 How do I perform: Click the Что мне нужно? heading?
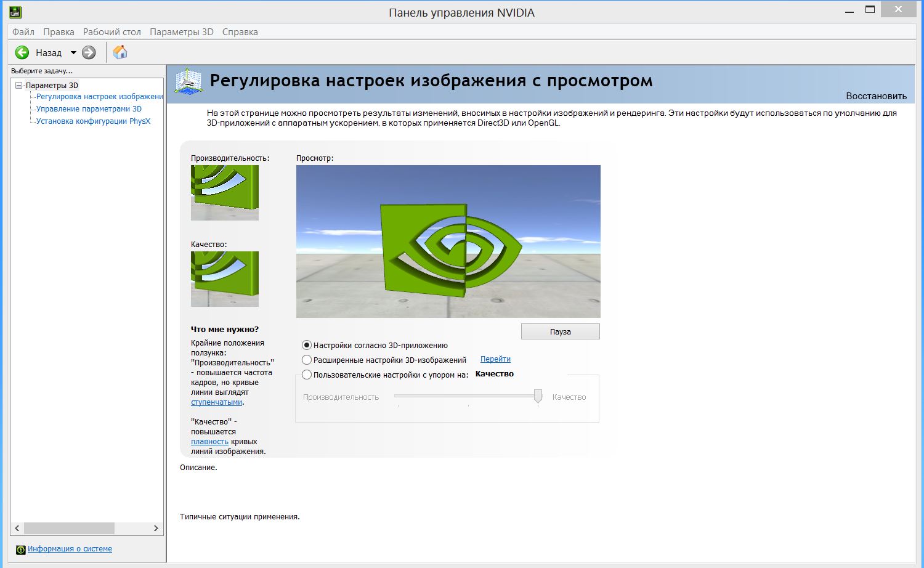225,330
